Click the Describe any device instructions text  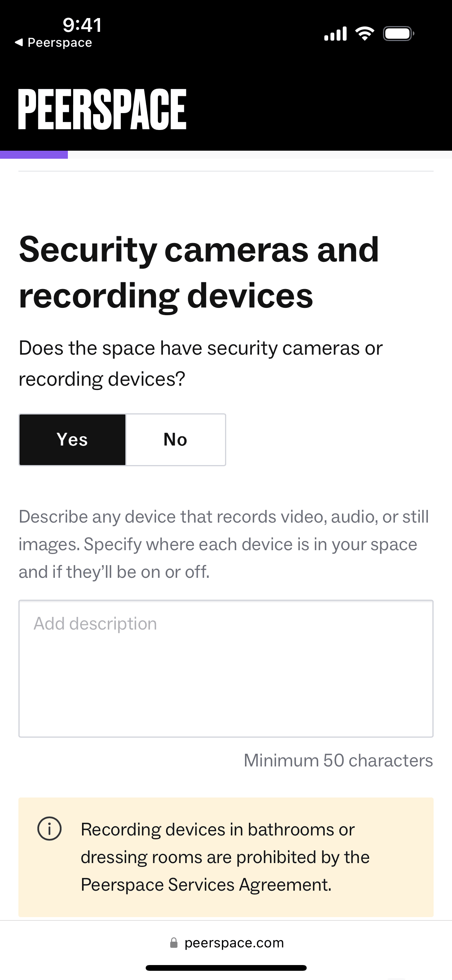(x=224, y=544)
